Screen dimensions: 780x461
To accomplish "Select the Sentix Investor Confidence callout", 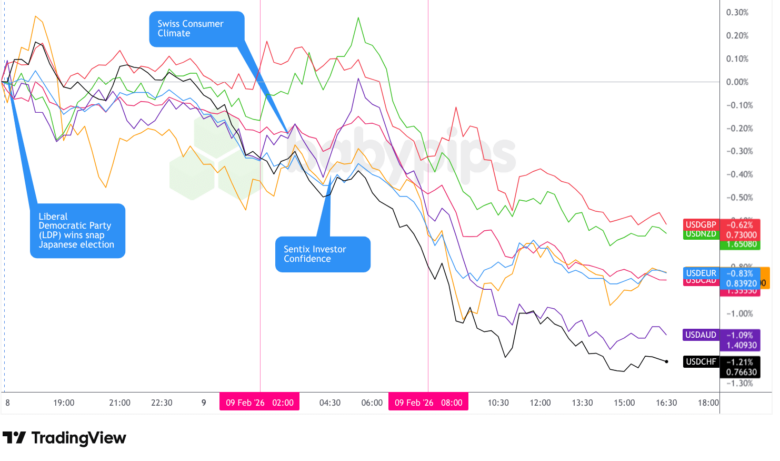I will tap(322, 254).
